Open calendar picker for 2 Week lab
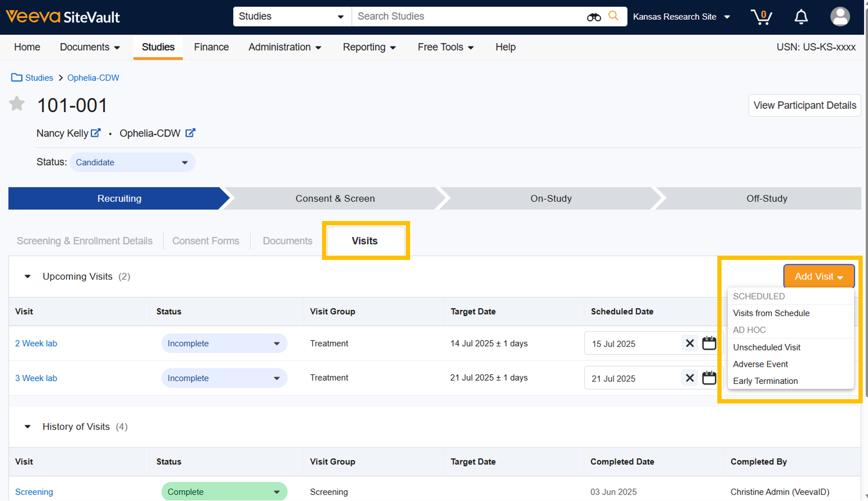The height and width of the screenshot is (501, 868). tap(709, 343)
